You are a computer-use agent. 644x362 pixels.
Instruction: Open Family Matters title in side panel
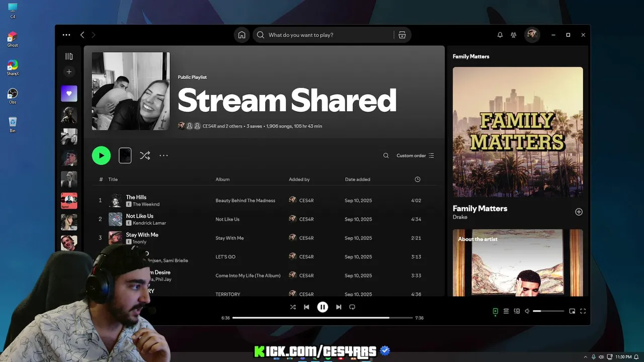[x=480, y=208]
